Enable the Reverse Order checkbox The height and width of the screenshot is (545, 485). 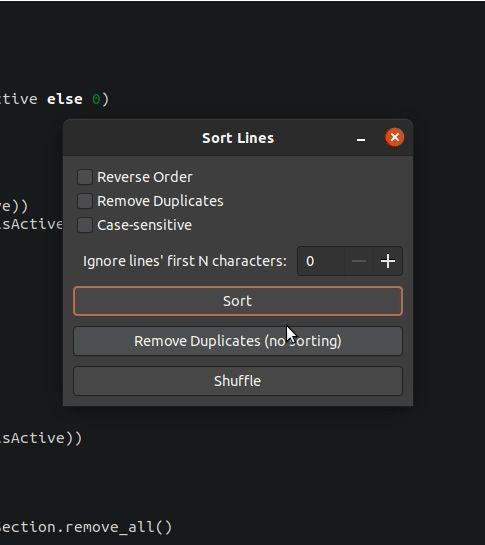85,177
